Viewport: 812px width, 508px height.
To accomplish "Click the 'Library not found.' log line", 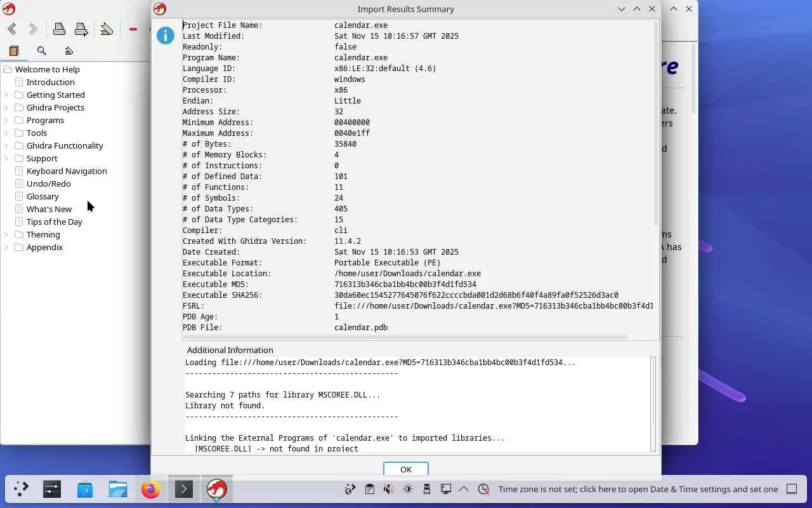I will pyautogui.click(x=225, y=406).
